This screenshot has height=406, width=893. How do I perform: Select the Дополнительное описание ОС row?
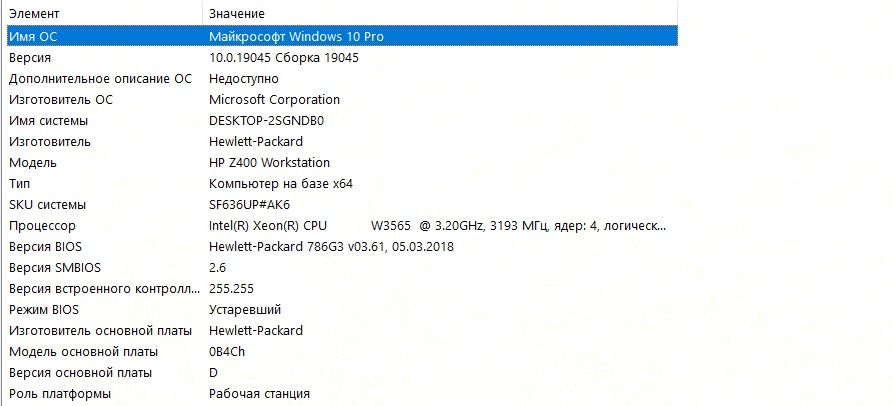pos(99,78)
